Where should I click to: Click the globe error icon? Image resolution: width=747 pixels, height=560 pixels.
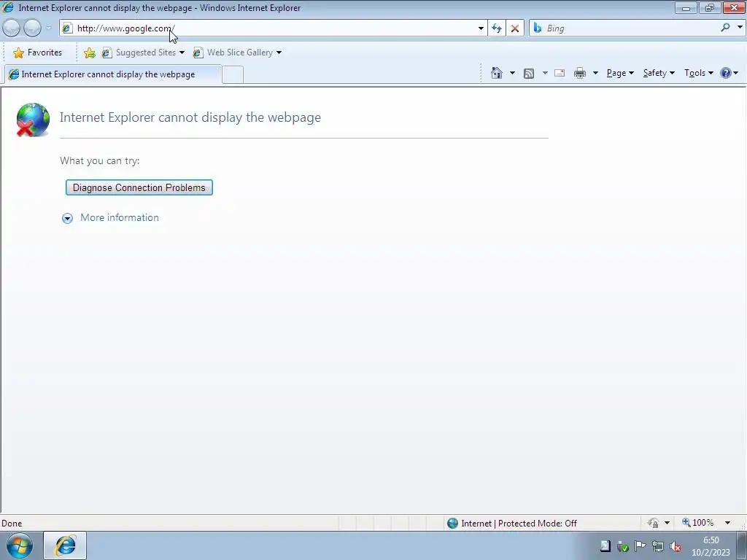coord(33,120)
